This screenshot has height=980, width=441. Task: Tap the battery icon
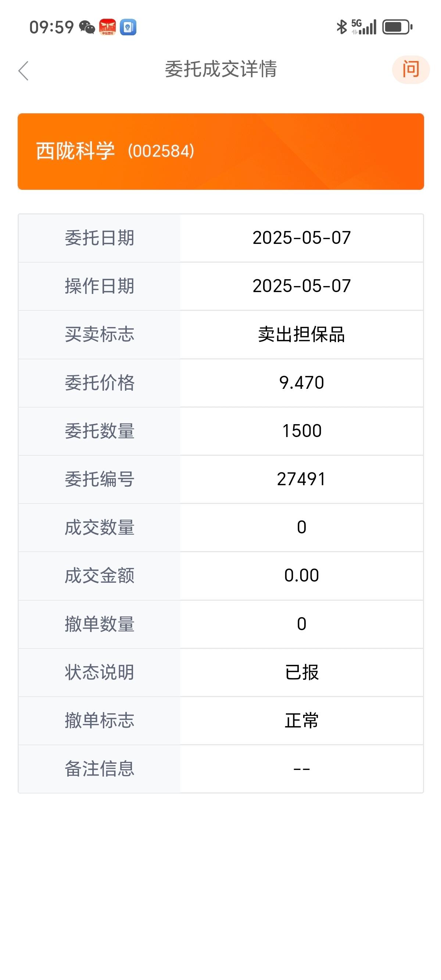pyautogui.click(x=397, y=27)
